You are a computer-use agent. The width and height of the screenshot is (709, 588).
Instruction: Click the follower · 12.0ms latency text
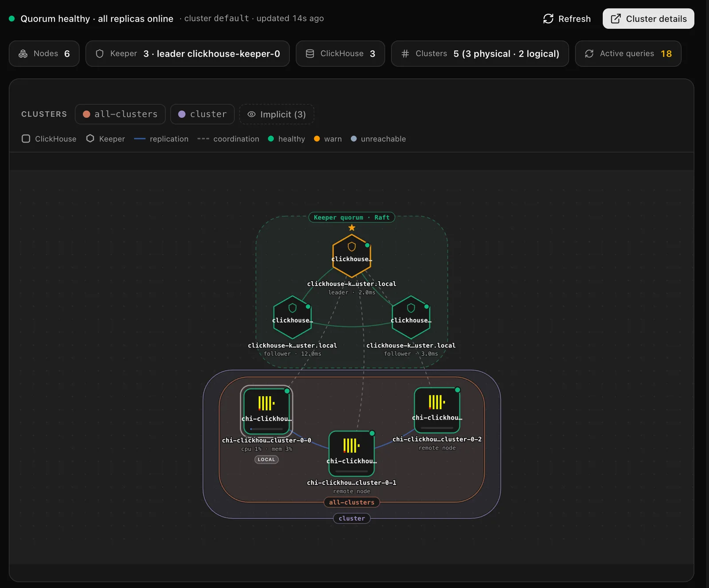coord(292,354)
